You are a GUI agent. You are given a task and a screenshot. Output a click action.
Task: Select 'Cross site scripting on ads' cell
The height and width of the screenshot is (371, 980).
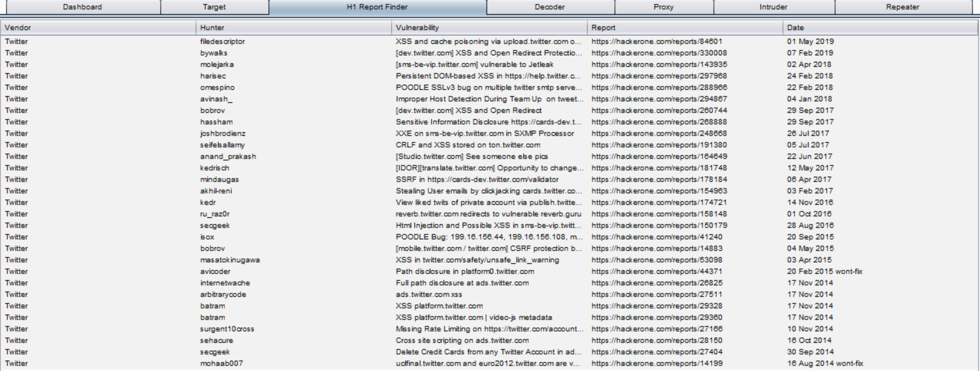[489, 340]
